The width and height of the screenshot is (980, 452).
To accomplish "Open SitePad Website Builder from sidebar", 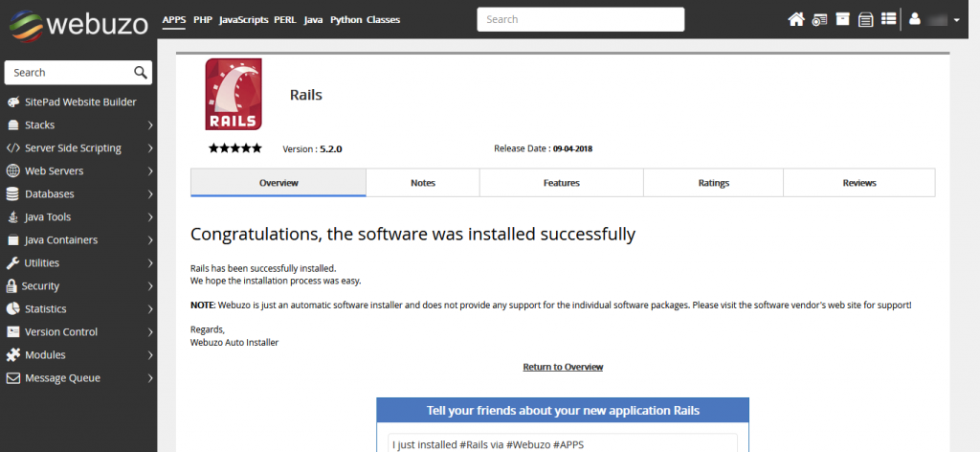I will (x=80, y=102).
